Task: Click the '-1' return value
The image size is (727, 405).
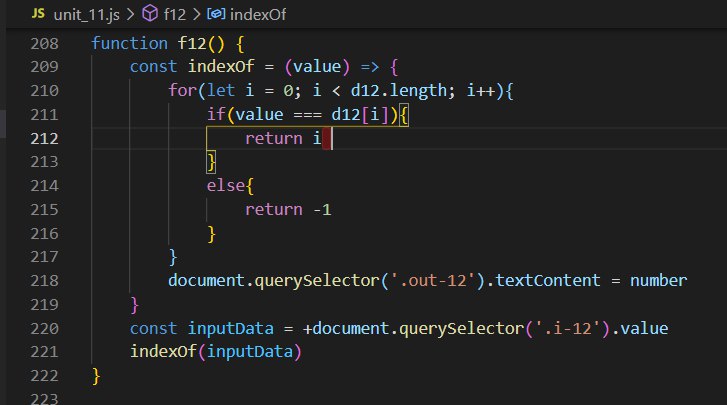Action: pyautogui.click(x=322, y=210)
